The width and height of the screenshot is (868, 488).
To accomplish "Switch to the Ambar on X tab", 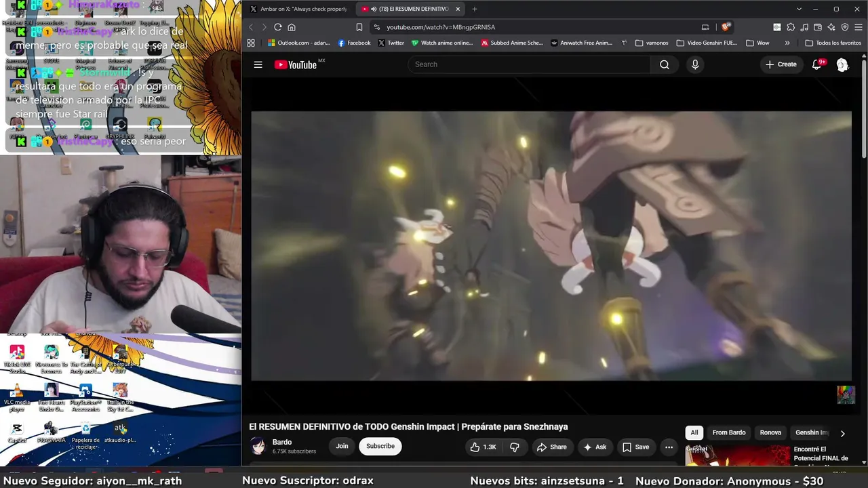I will pos(298,9).
